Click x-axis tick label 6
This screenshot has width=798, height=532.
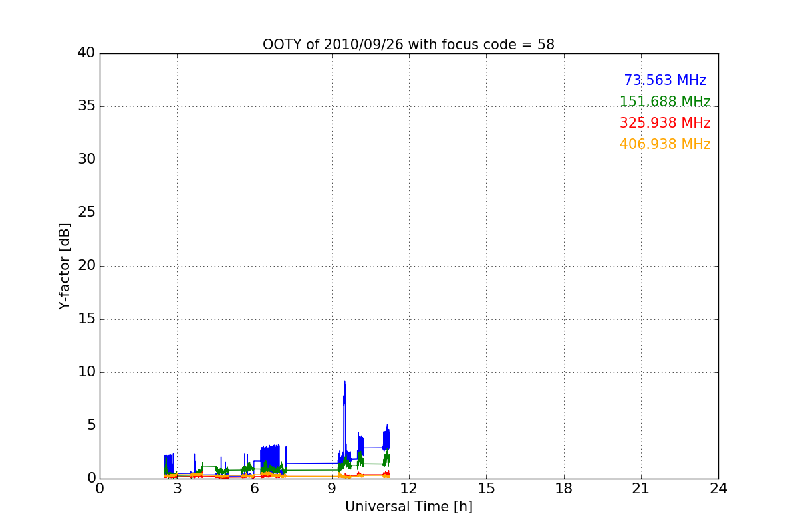[254, 488]
